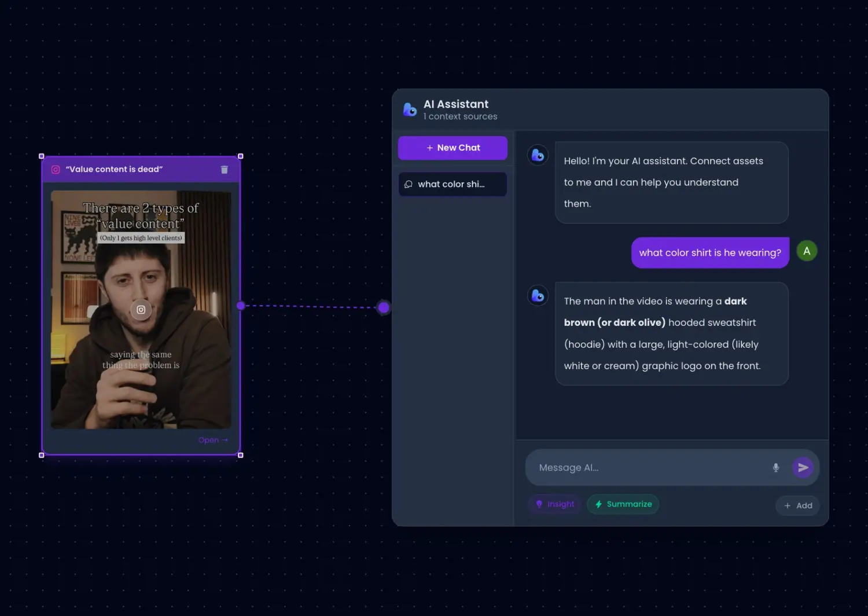Click the user avatar labeled A
This screenshot has height=616, width=868.
pos(807,251)
